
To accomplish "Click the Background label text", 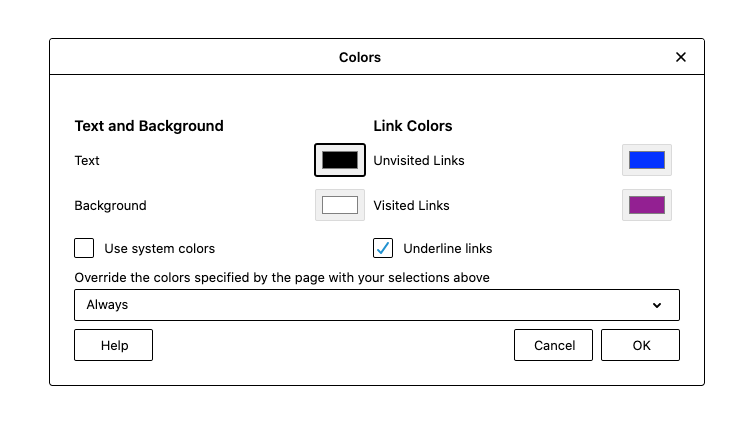I will [x=110, y=205].
